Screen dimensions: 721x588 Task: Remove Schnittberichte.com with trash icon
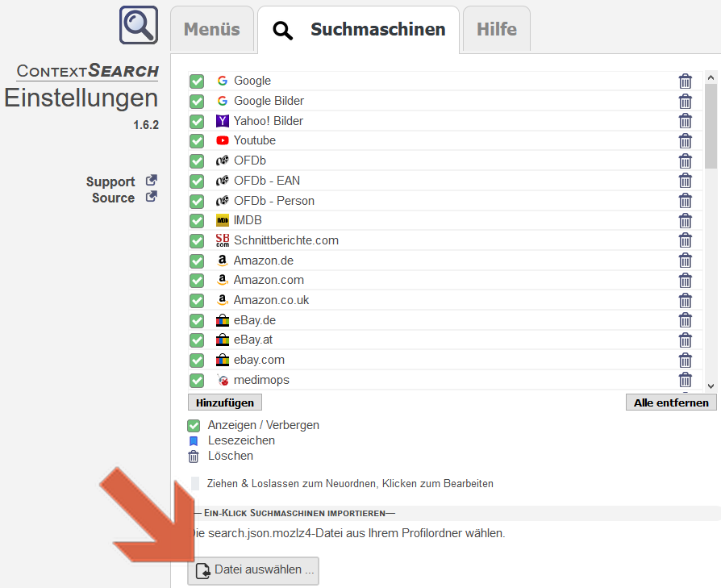coord(686,240)
